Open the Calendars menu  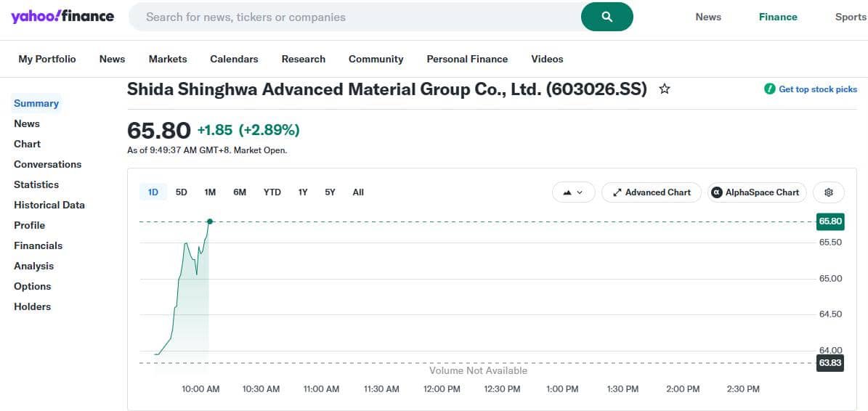click(x=234, y=60)
